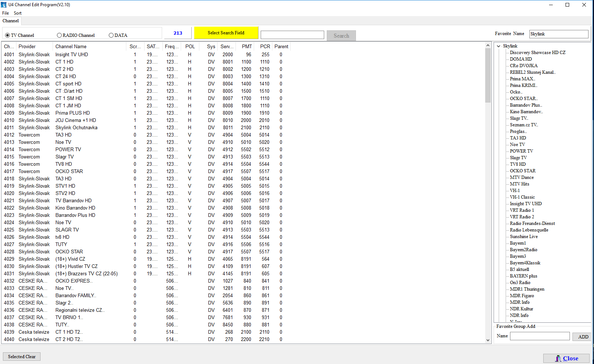Select the DATA radio button
594x364 pixels.
point(111,35)
